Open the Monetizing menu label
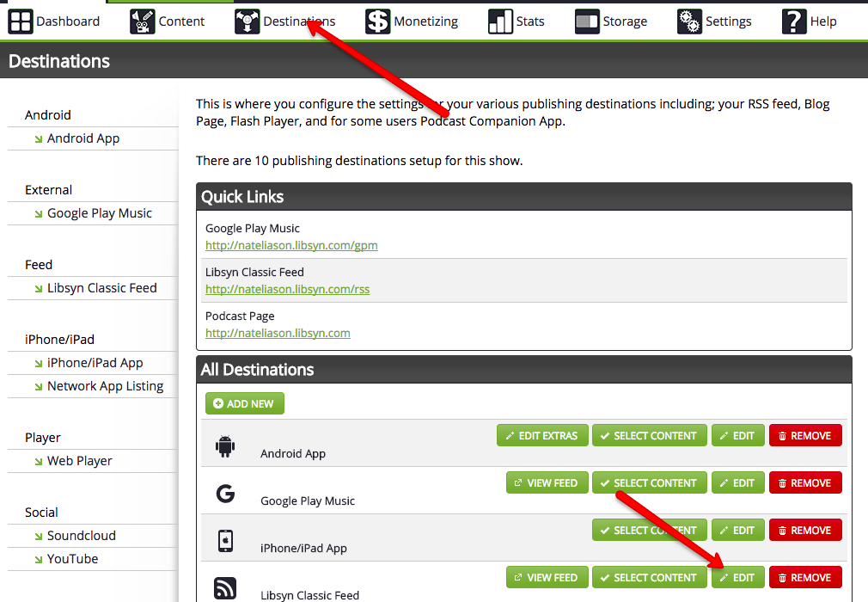 (x=425, y=21)
